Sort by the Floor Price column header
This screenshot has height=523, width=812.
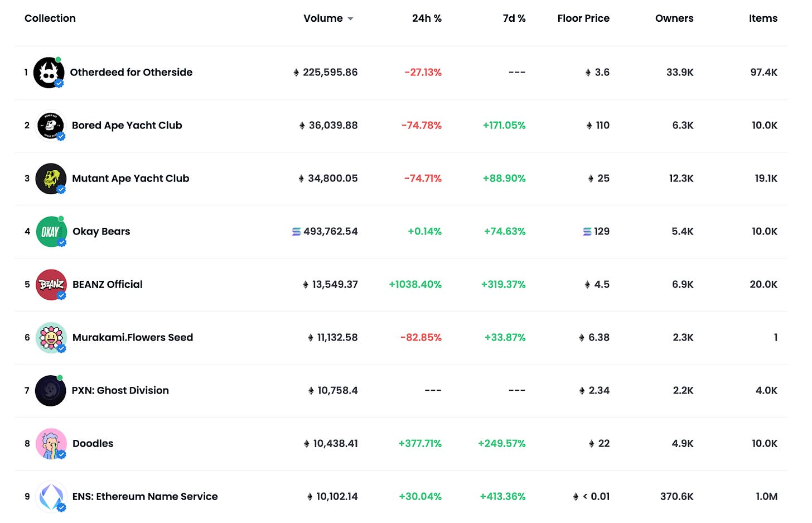(x=583, y=18)
